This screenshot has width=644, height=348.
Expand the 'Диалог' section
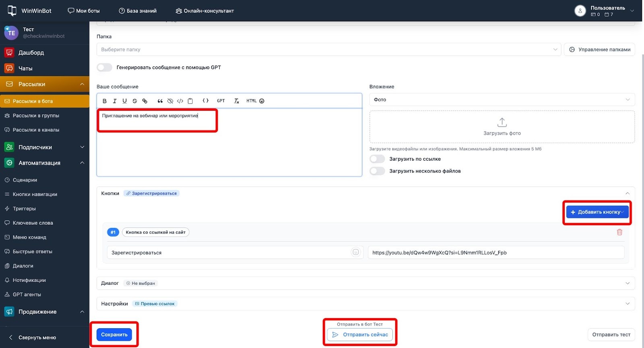click(x=365, y=283)
